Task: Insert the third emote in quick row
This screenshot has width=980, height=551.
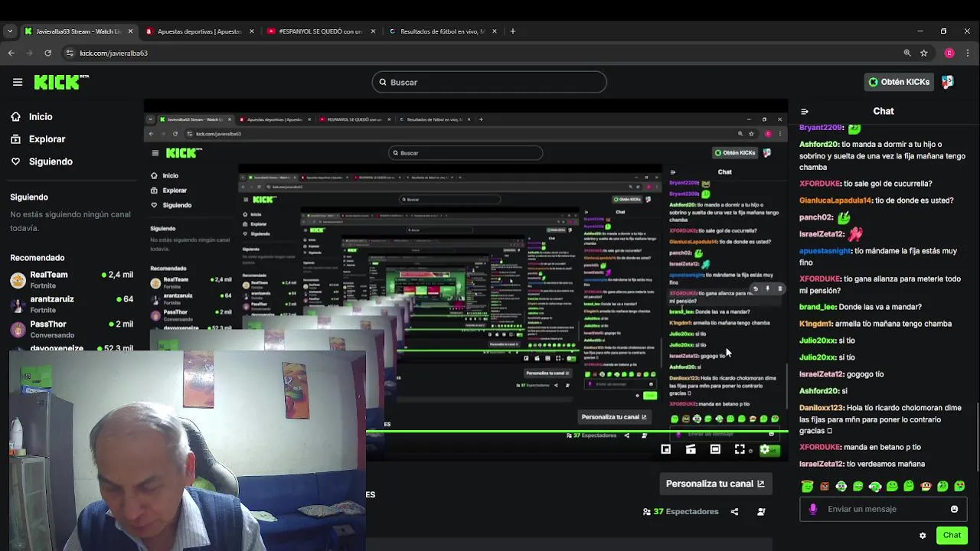Action: [x=841, y=486]
